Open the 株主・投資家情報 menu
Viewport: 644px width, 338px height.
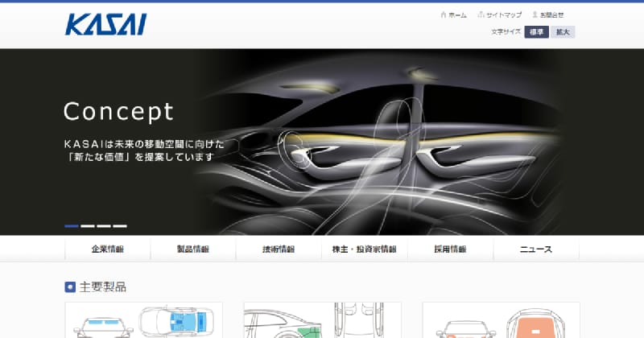tap(365, 249)
